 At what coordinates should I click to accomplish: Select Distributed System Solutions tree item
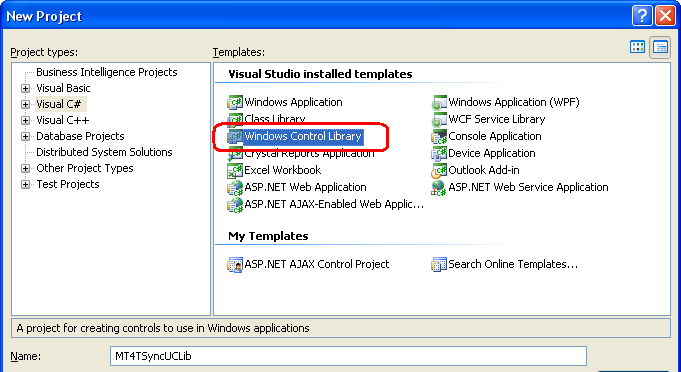tap(104, 152)
